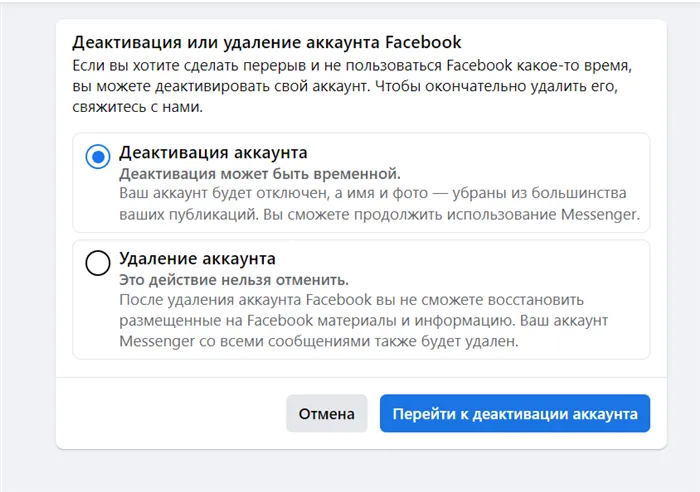Viewport: 700px width, 492px height.
Task: Click the gray page background below the dialog
Action: coord(350,472)
